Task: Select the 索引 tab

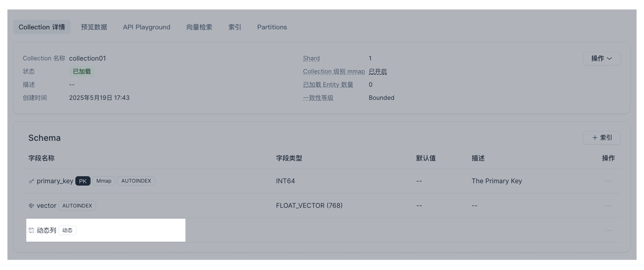Action: pos(235,27)
